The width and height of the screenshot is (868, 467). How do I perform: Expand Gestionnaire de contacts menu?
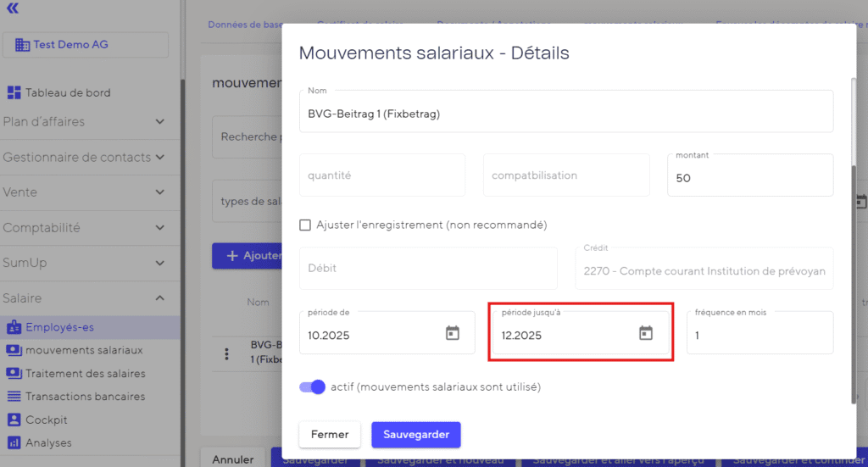tap(160, 158)
